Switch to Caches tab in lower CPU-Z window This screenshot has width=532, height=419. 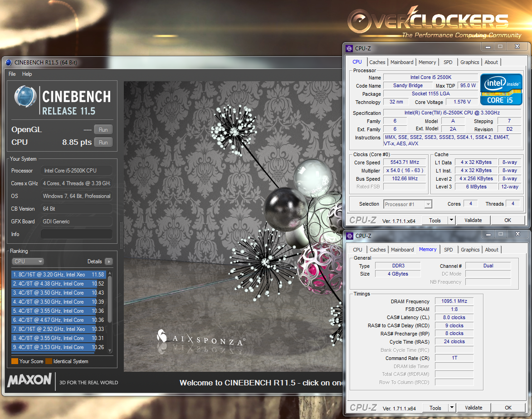coord(378,250)
